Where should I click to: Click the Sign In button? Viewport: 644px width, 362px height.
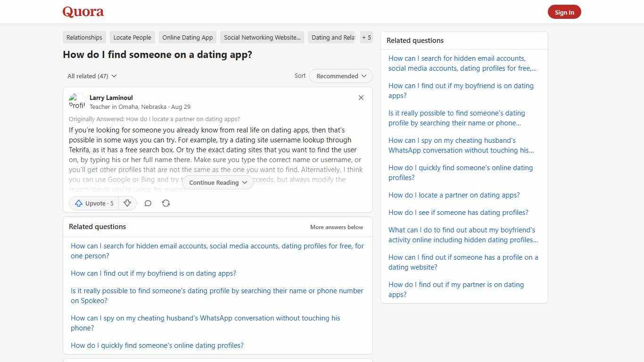click(x=564, y=12)
